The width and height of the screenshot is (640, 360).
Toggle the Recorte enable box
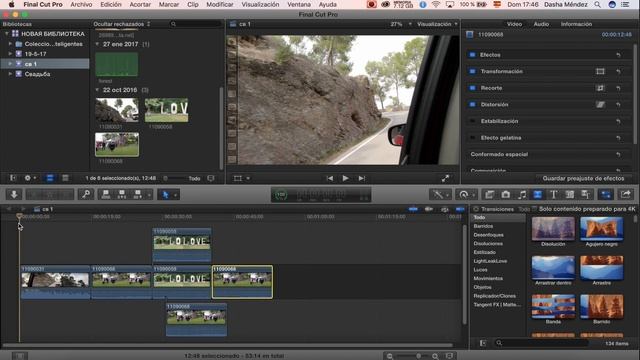[472, 88]
